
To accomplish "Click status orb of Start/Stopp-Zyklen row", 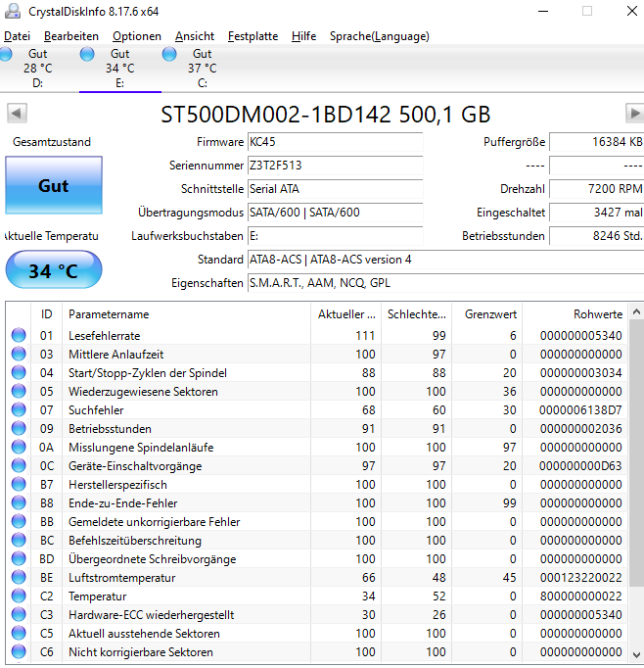I will click(19, 373).
